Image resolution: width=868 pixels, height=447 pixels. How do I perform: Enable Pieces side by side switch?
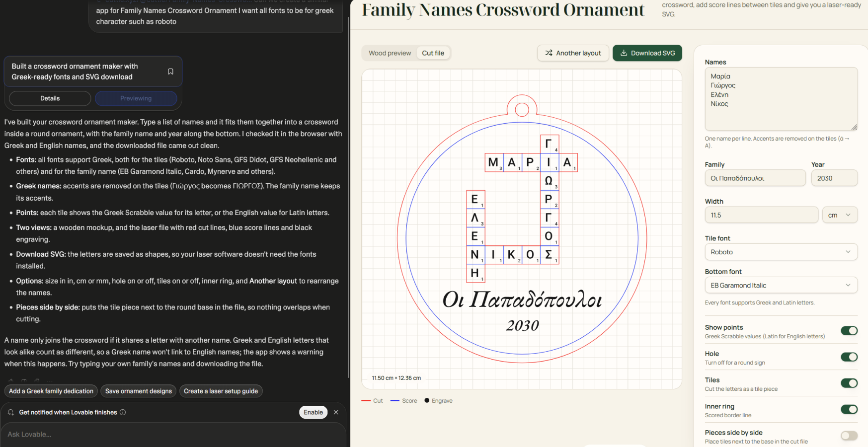tap(849, 436)
